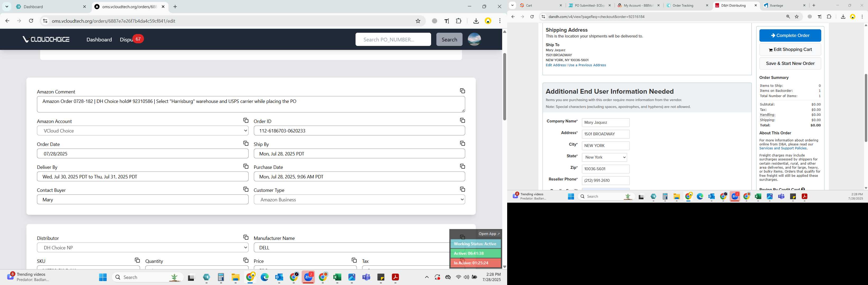Copy the Deliver By field value

click(x=246, y=166)
